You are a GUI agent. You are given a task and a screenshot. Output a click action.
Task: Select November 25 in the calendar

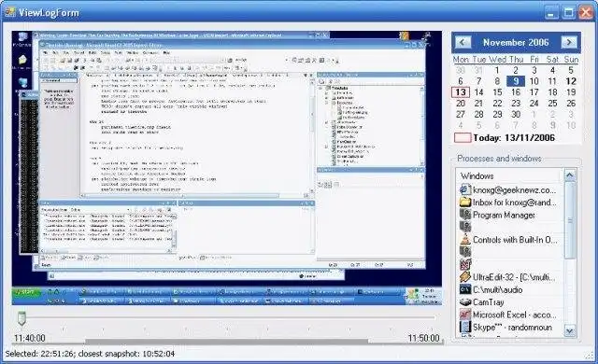[552, 104]
